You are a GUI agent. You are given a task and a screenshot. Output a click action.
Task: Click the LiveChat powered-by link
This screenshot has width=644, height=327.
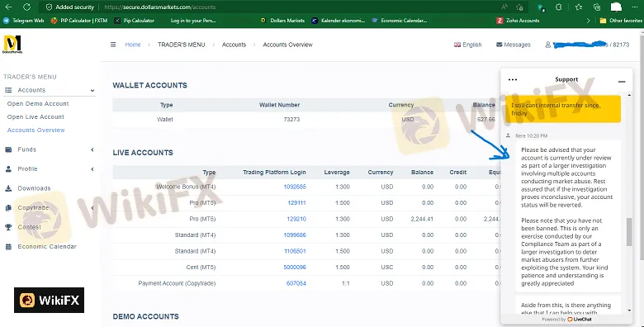click(x=580, y=320)
